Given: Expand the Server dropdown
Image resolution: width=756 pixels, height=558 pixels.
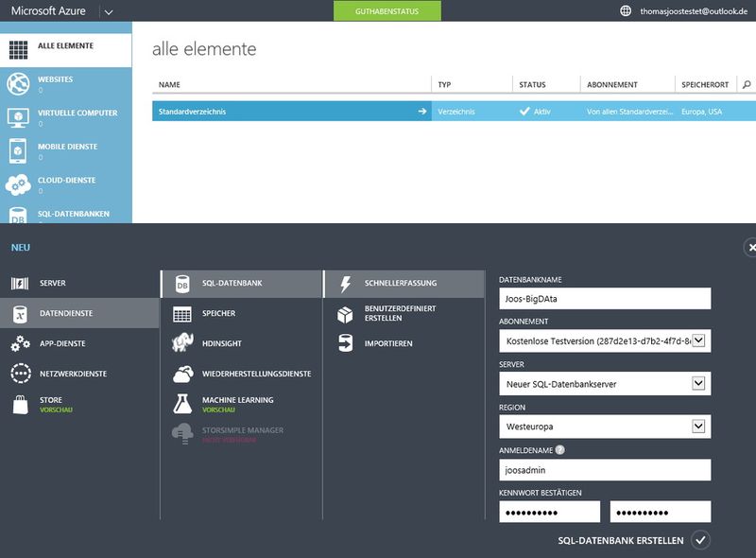Looking at the screenshot, I should coord(698,383).
